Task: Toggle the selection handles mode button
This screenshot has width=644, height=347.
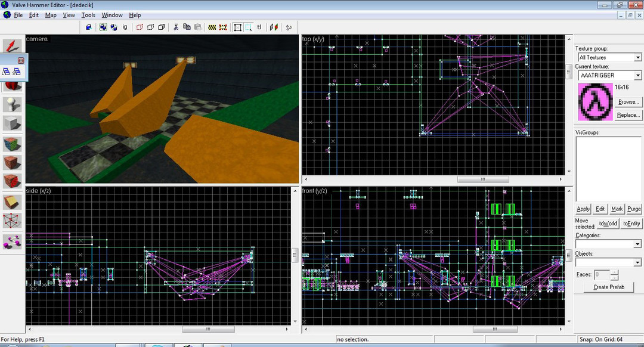Action: [x=238, y=27]
